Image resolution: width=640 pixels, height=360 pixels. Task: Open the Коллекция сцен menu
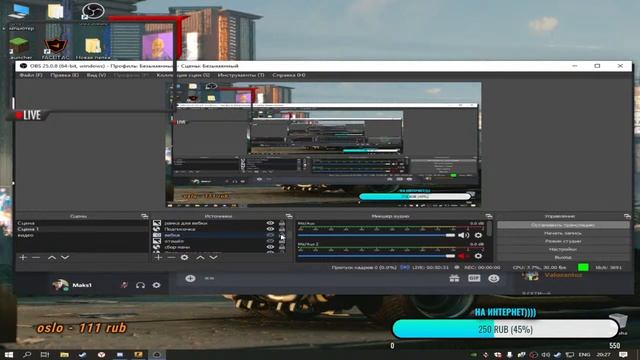click(183, 75)
